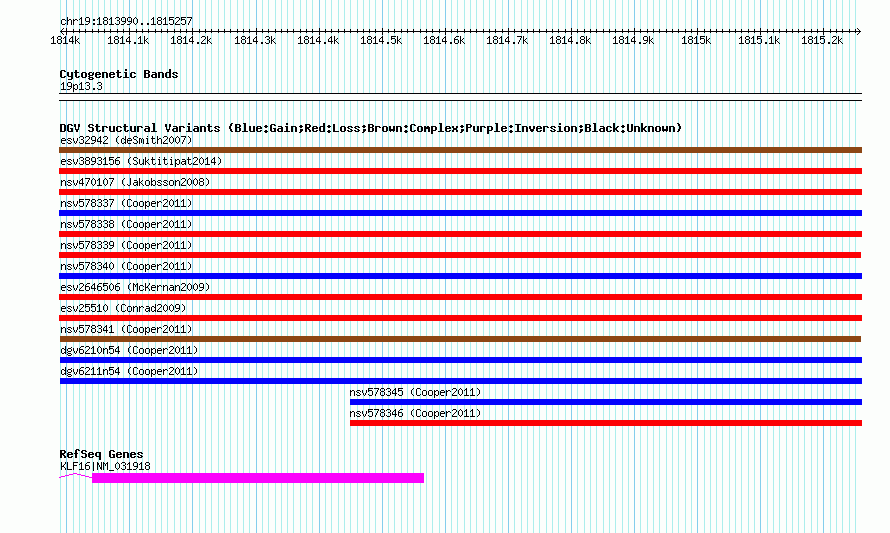
Task: Click the KLF16 intron connector line
Action: (75, 476)
